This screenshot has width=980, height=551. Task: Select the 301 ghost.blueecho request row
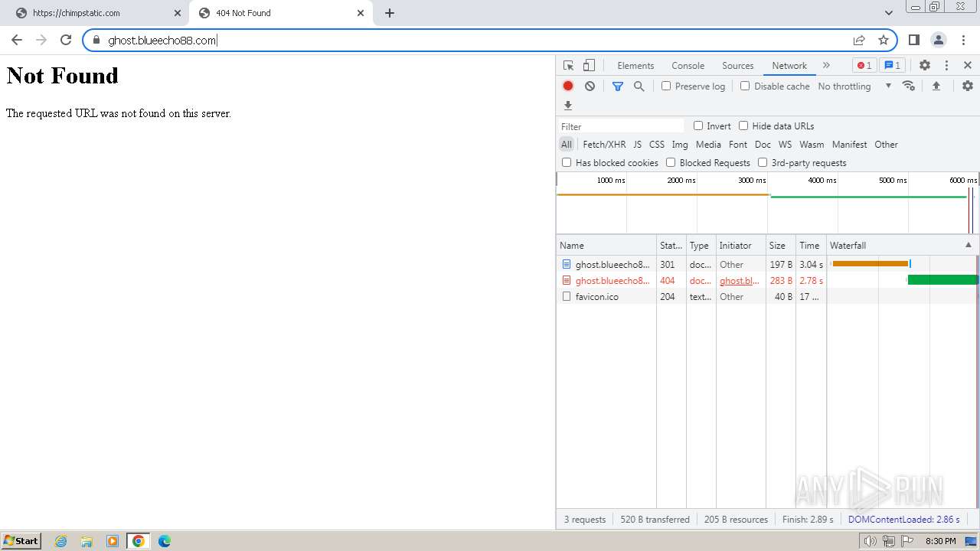(x=767, y=264)
